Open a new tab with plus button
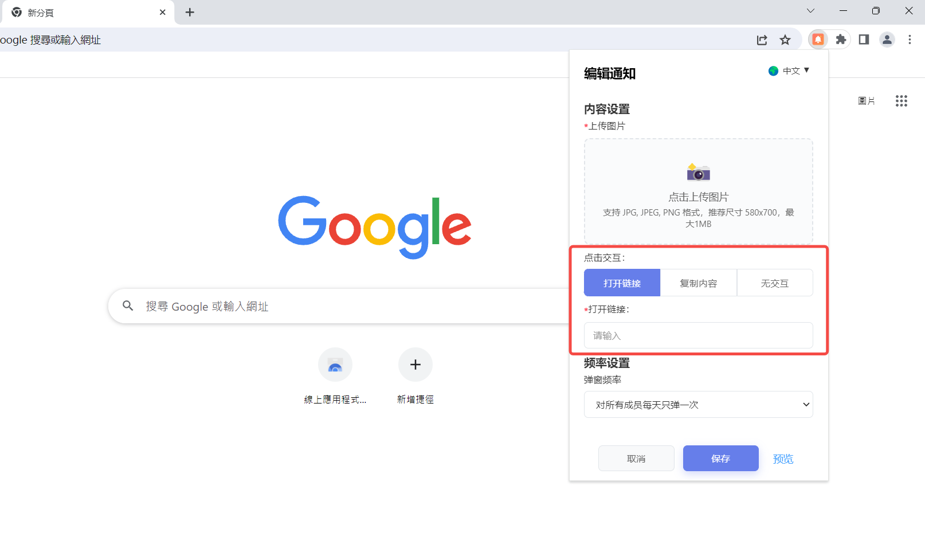 [190, 12]
